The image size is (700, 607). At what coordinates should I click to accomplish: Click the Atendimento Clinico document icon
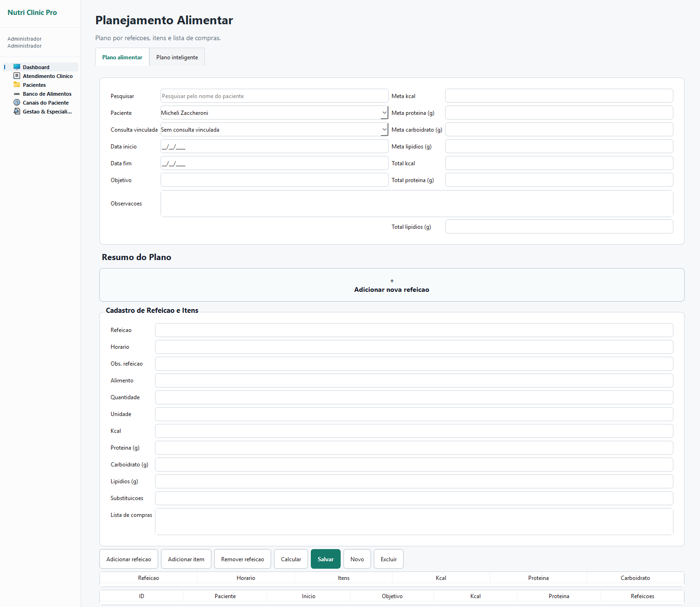17,76
